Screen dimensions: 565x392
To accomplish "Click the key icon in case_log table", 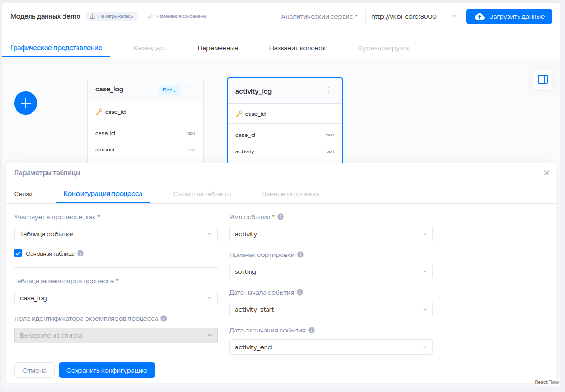I will (x=99, y=112).
